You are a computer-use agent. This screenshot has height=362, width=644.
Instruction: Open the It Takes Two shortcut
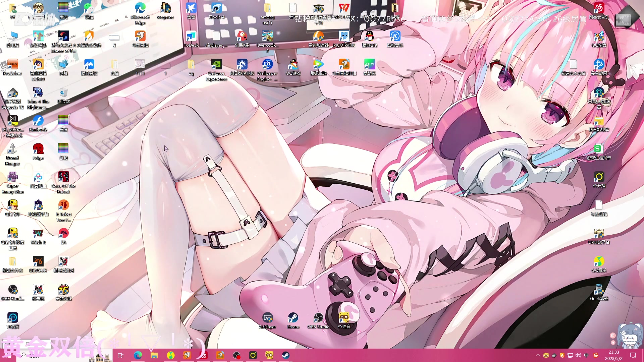pos(63,210)
